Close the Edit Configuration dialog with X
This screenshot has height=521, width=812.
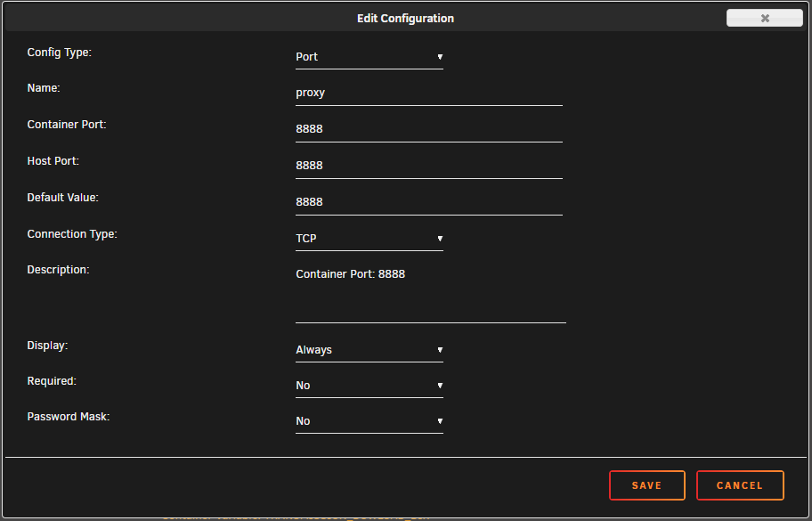(765, 18)
